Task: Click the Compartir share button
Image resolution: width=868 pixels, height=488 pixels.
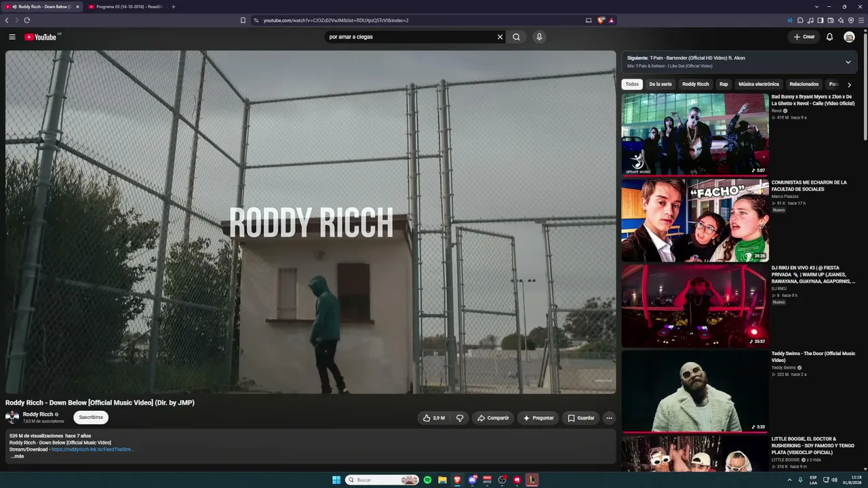Action: click(x=493, y=418)
